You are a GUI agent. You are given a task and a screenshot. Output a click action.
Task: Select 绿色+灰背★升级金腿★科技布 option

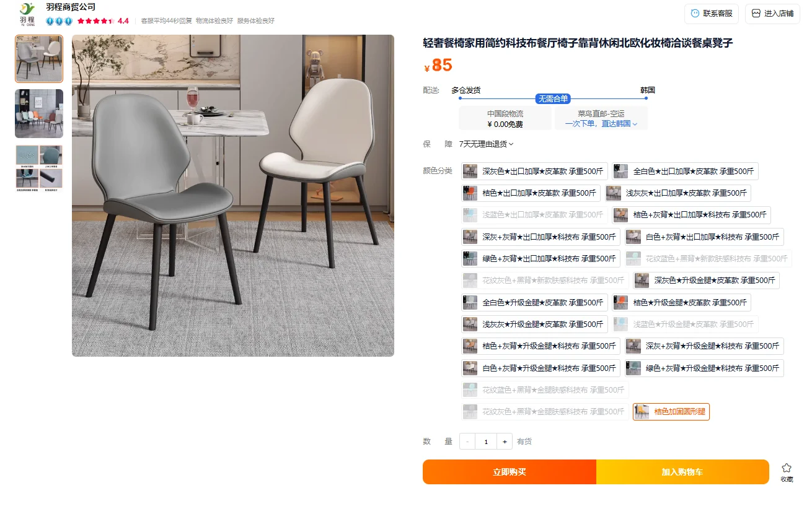[x=704, y=368]
